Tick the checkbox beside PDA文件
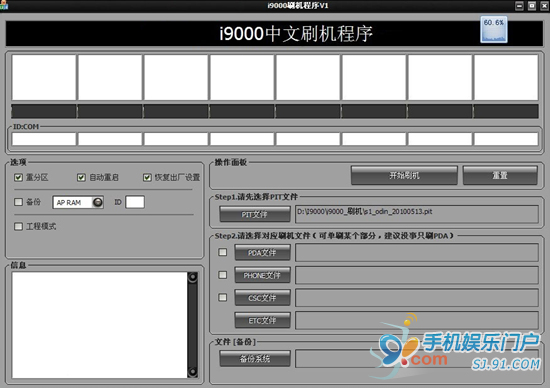This screenshot has width=550, height=388. (222, 252)
